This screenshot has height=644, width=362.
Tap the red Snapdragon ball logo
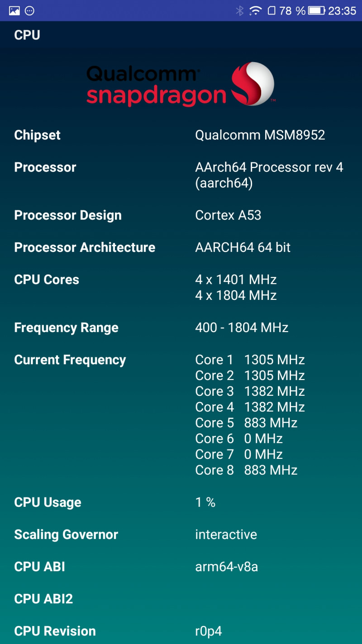pos(252,84)
